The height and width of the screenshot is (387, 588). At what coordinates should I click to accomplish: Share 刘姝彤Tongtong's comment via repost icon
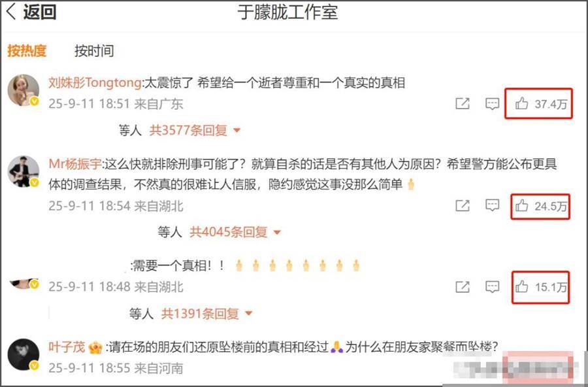[463, 103]
